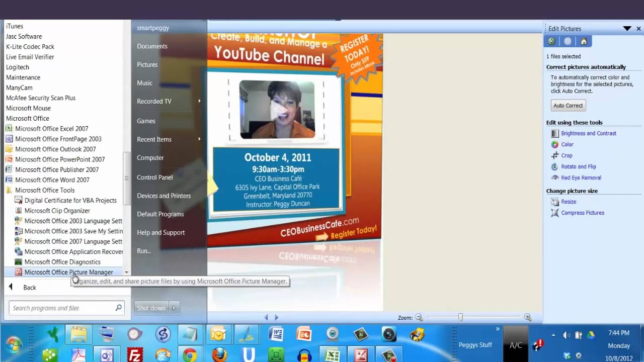Collapse Microsoft Office Tools folder
644x362 pixels.
[40, 190]
